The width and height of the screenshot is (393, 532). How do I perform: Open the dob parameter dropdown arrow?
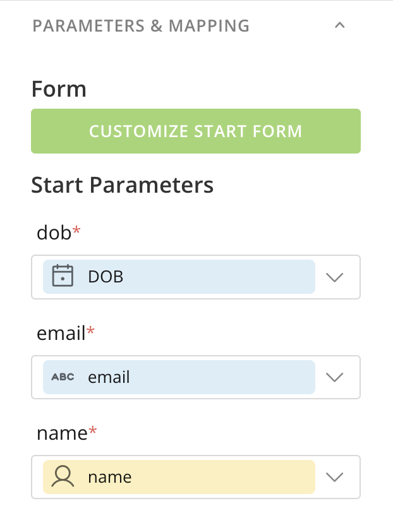(x=334, y=277)
